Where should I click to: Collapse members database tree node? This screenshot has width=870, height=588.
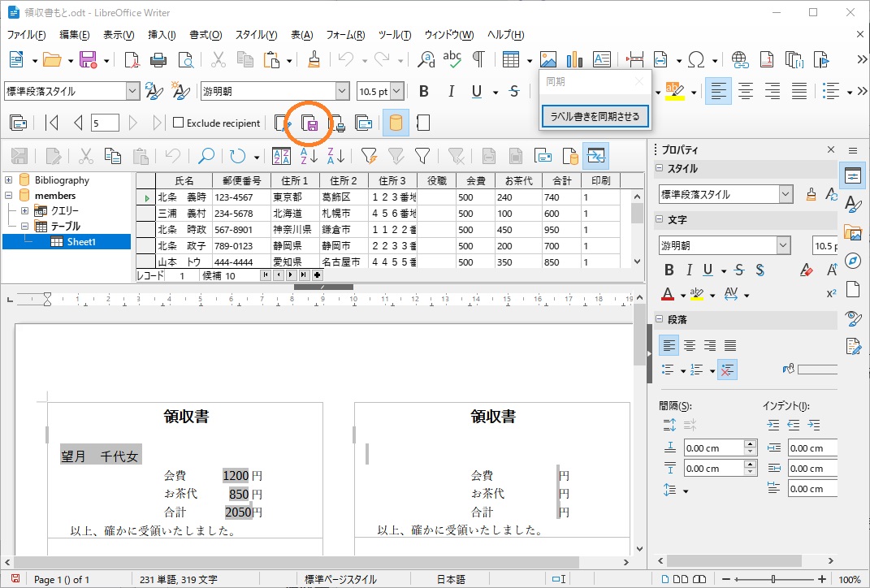pos(9,195)
